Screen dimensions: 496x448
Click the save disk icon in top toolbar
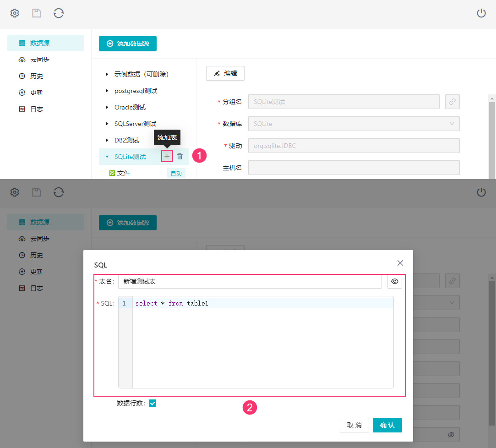tap(37, 13)
